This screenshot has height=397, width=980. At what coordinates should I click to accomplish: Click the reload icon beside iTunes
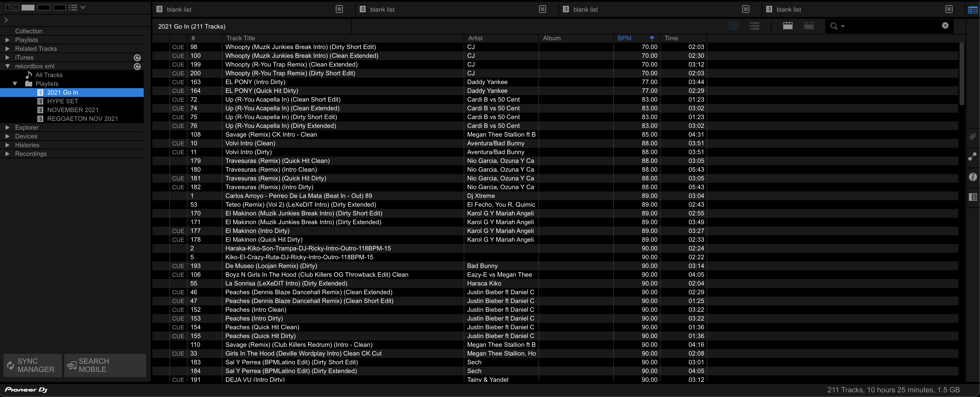(137, 58)
